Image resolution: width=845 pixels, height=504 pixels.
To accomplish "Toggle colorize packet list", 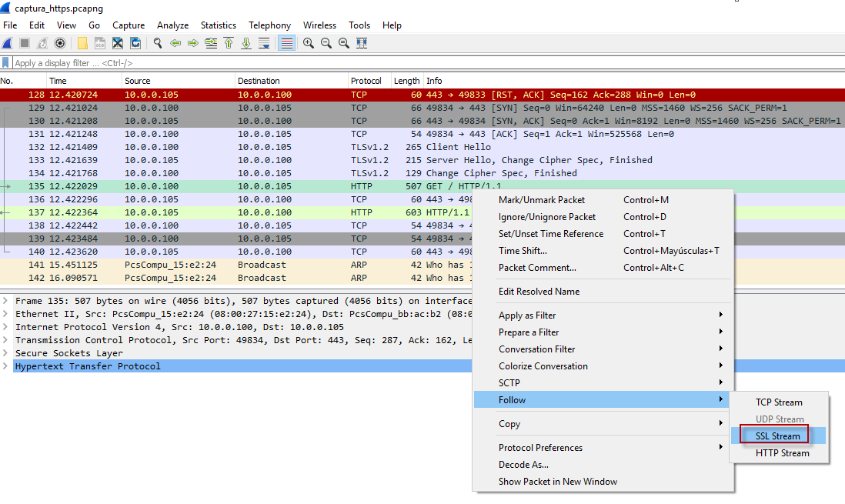I will [x=286, y=43].
